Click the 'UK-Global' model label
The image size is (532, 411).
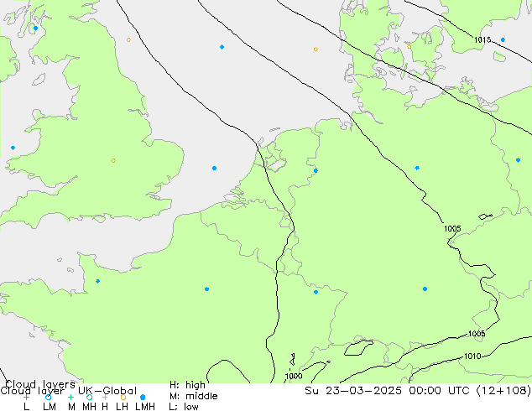(107, 391)
